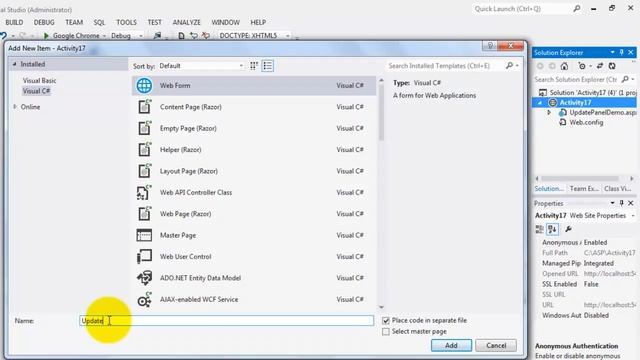Switch to the Team Explorer tab
Viewport: 640px width, 360px height.
[584, 189]
